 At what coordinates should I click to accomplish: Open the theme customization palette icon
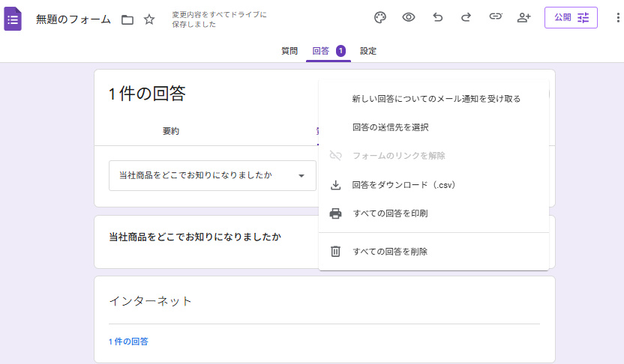tap(380, 17)
